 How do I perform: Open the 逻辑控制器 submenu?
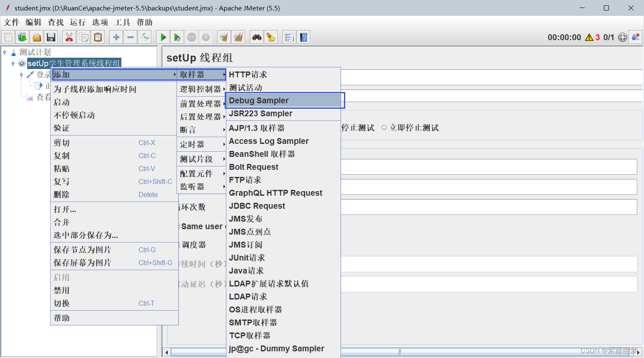[x=202, y=89]
